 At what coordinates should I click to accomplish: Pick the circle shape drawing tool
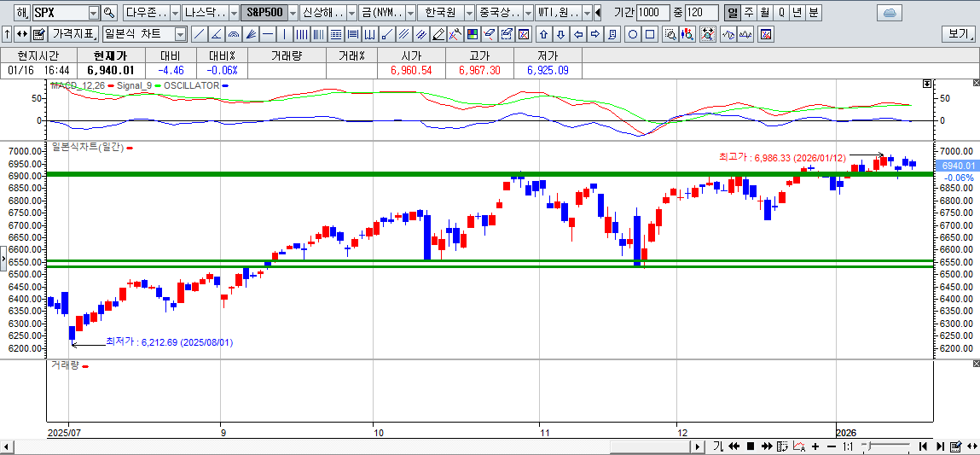tap(633, 34)
